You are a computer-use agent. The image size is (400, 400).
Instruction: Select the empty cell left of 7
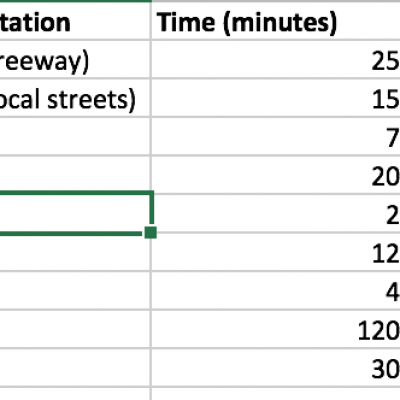75,136
